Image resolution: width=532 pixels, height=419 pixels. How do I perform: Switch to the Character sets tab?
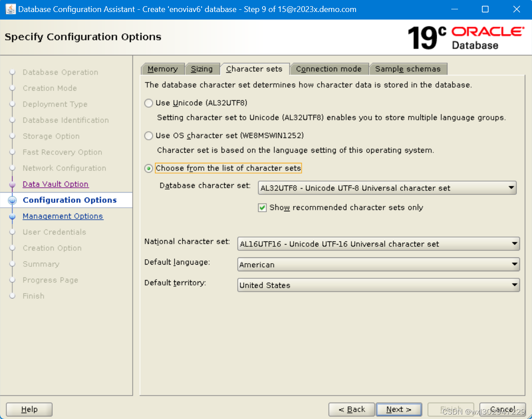(x=254, y=69)
